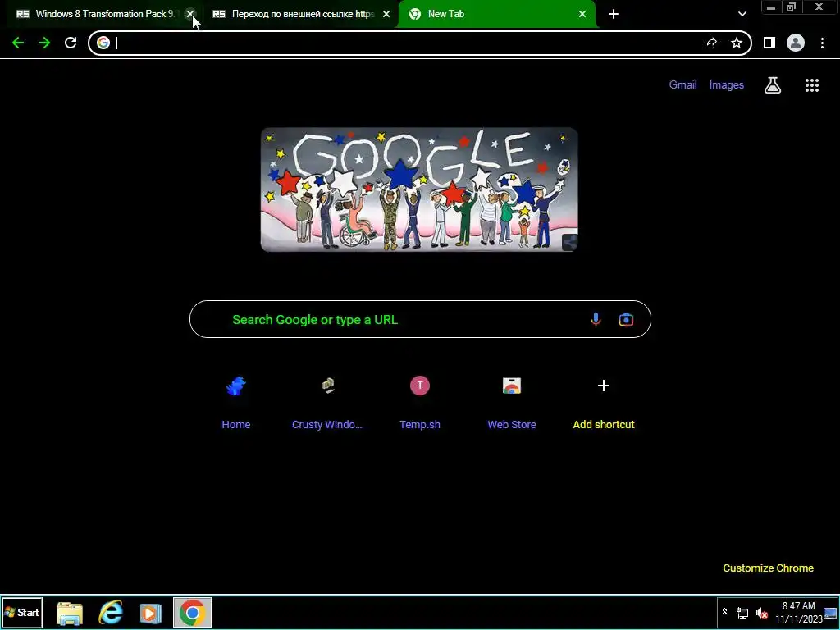Click the Google icon in address bar
Viewport: 840px width, 630px height.
103,43
